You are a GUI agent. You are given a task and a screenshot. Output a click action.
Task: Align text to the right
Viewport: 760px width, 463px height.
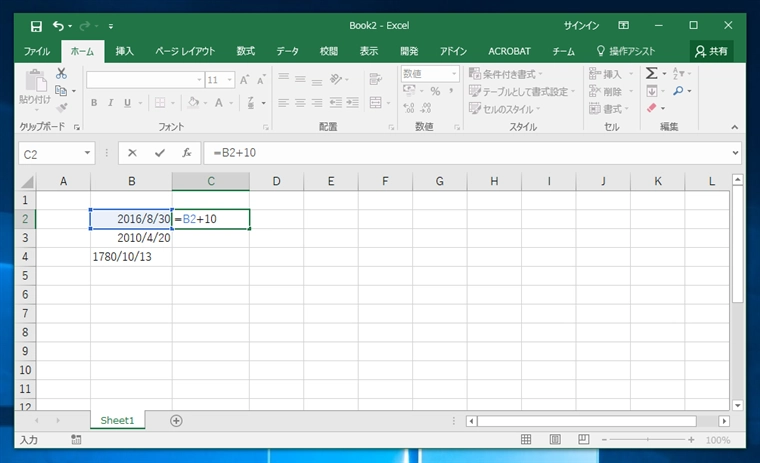point(317,103)
